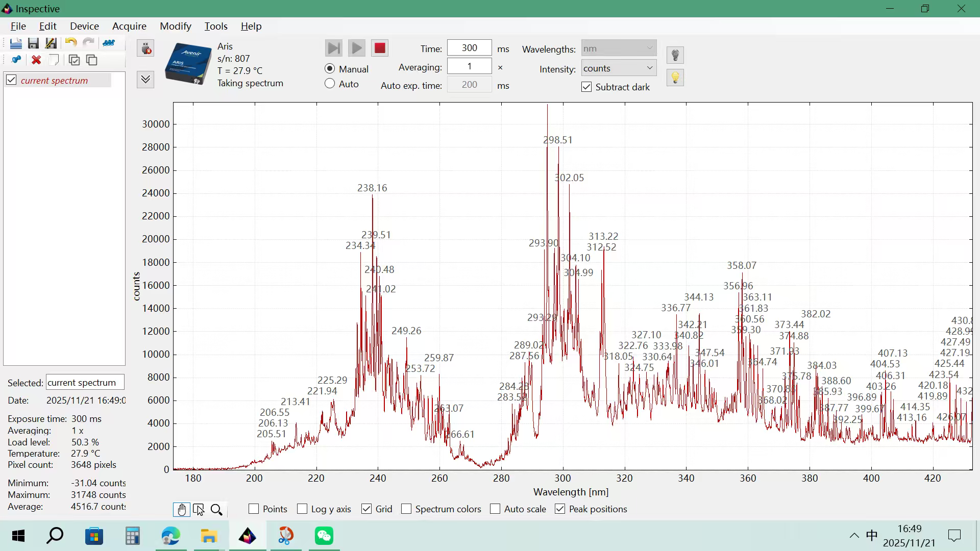The width and height of the screenshot is (980, 551).
Task: Select the Auto exposure radio button
Action: pyautogui.click(x=330, y=84)
